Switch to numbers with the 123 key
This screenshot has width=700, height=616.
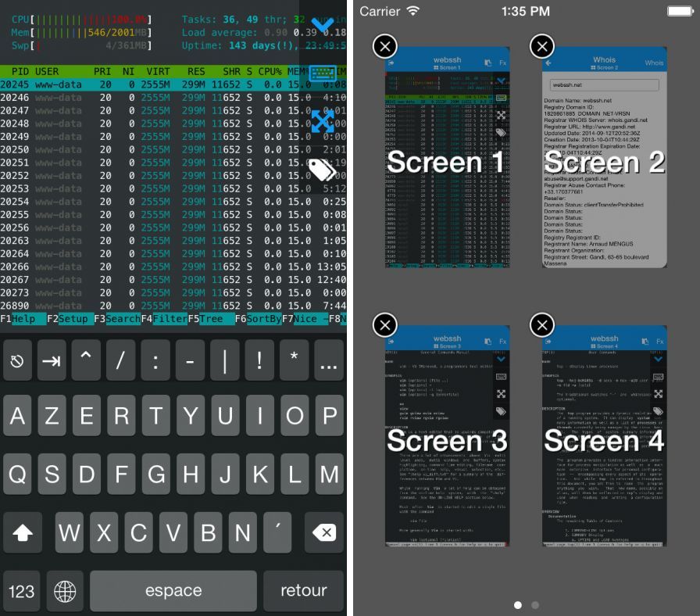22,591
